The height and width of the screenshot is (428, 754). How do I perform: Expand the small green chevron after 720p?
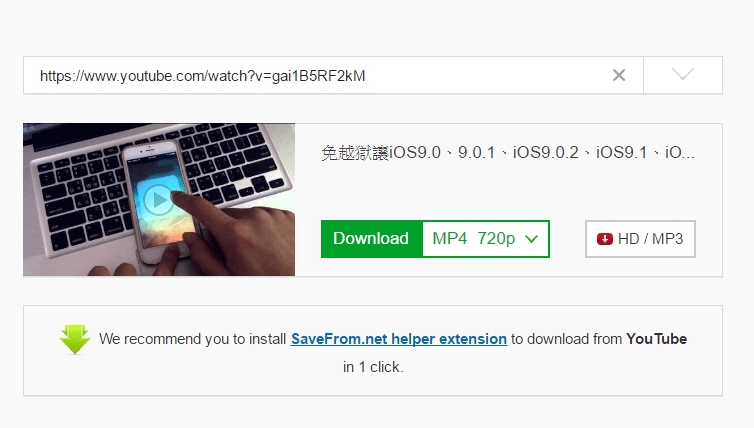(x=531, y=239)
